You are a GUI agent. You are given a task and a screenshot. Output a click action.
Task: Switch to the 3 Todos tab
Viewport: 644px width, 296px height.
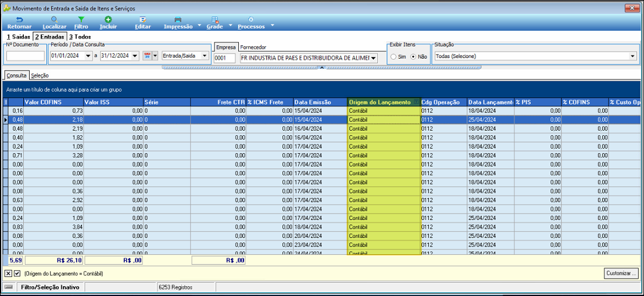click(80, 37)
